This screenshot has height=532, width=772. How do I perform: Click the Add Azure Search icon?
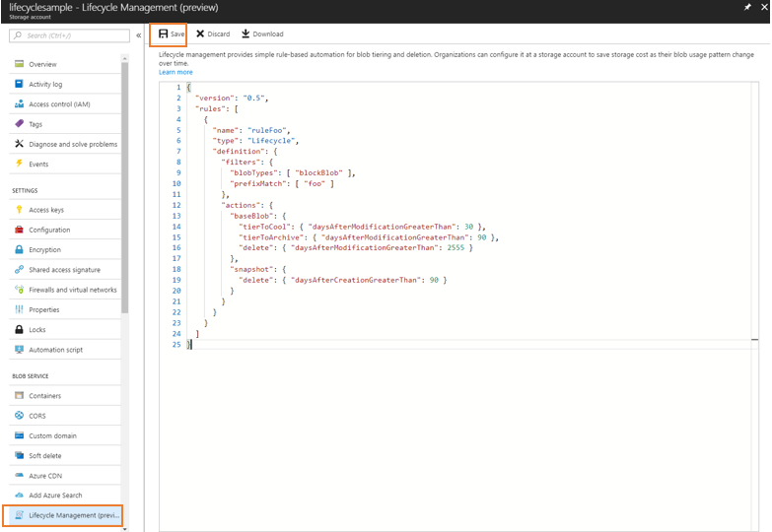click(19, 496)
